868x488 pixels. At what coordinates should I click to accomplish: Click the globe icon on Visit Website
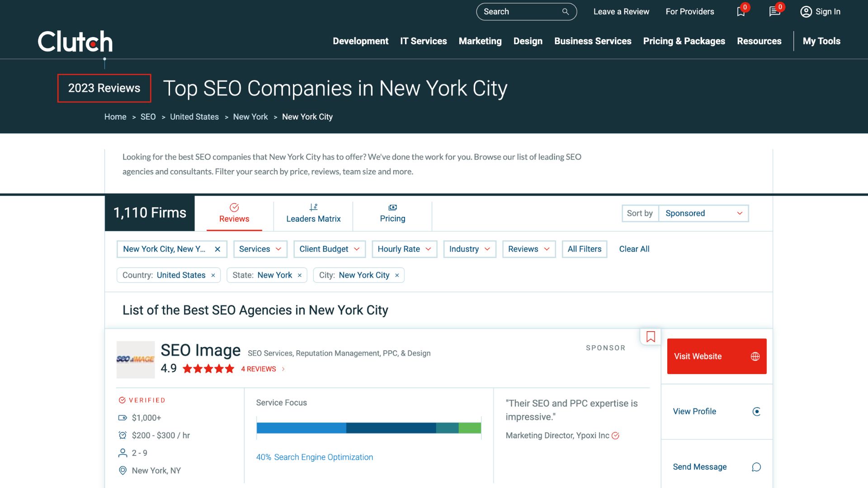point(755,357)
